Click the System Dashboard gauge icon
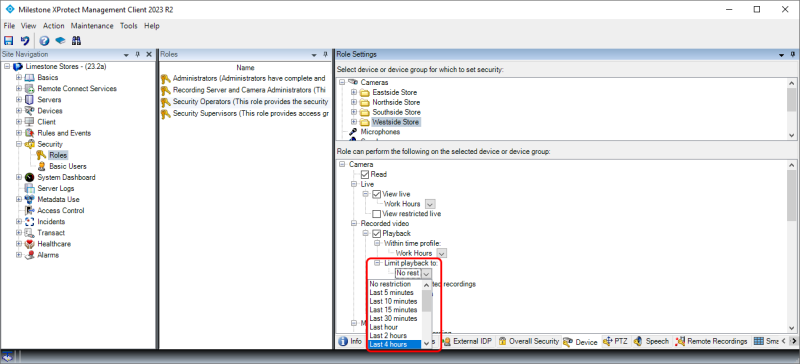The height and width of the screenshot is (364, 800). pyautogui.click(x=30, y=178)
